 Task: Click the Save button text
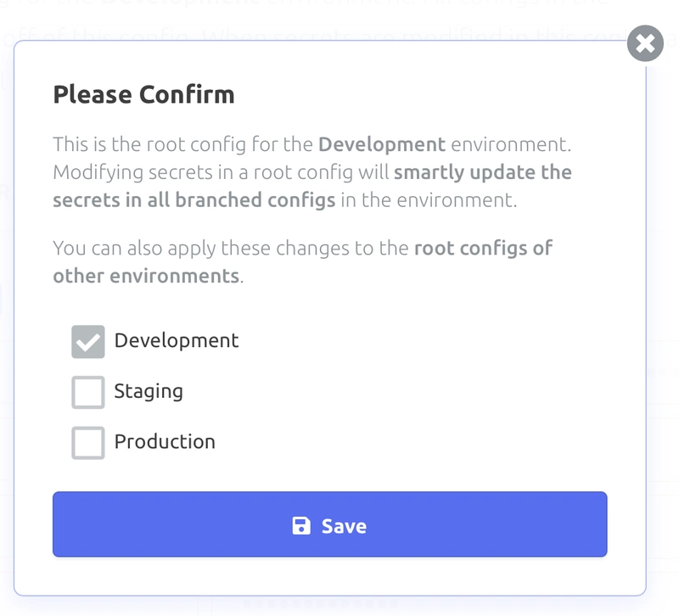point(344,526)
